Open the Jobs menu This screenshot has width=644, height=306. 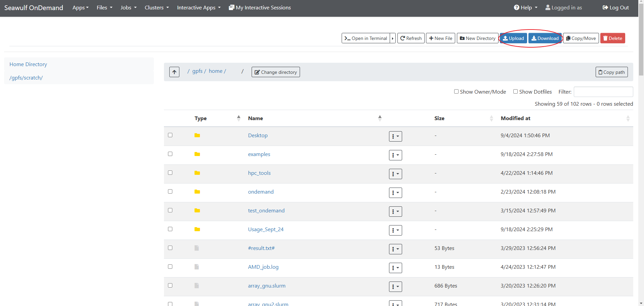point(128,7)
